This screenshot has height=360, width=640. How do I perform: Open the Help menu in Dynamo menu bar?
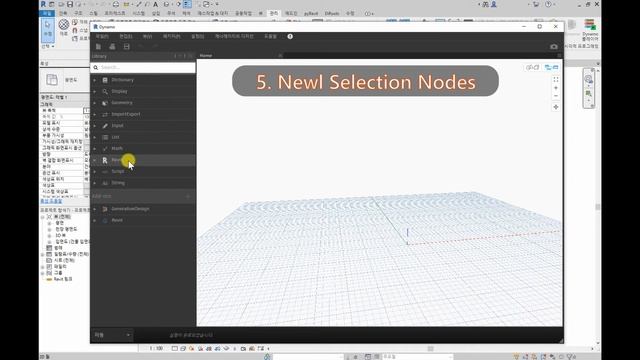tap(270, 36)
